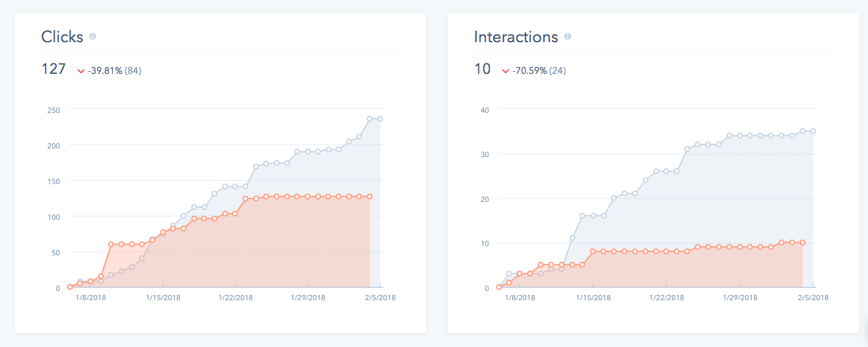The height and width of the screenshot is (347, 868).
Task: Click red down arrow next to 10
Action: pos(506,71)
